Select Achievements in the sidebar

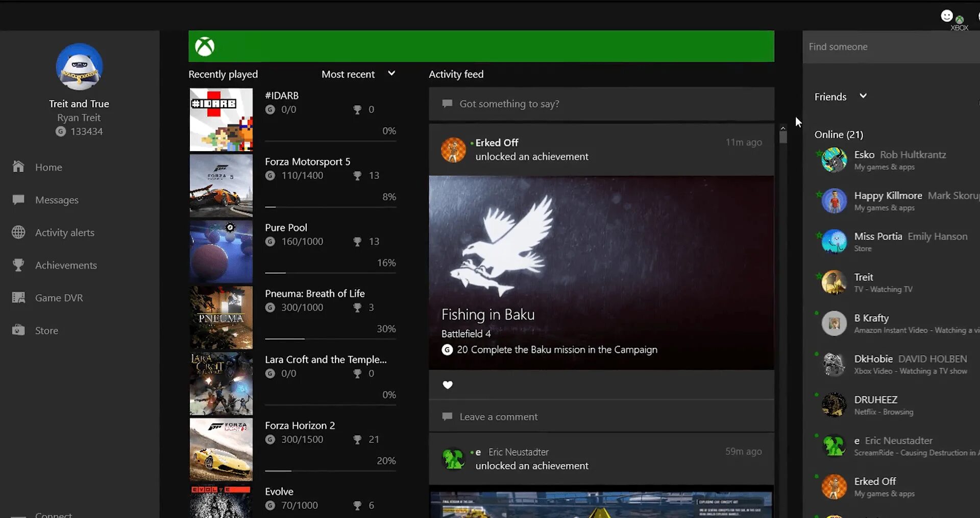(x=66, y=265)
